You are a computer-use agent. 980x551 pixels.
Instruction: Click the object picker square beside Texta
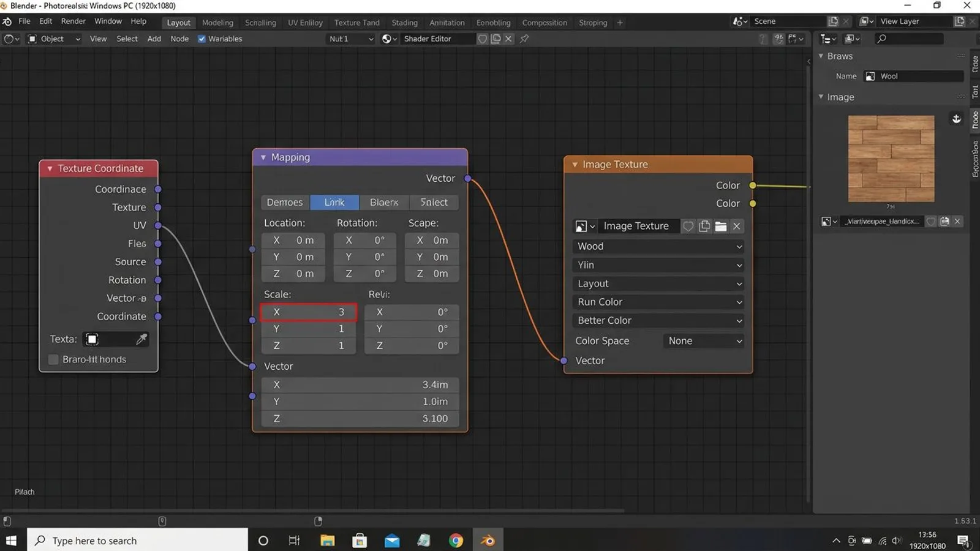[92, 339]
